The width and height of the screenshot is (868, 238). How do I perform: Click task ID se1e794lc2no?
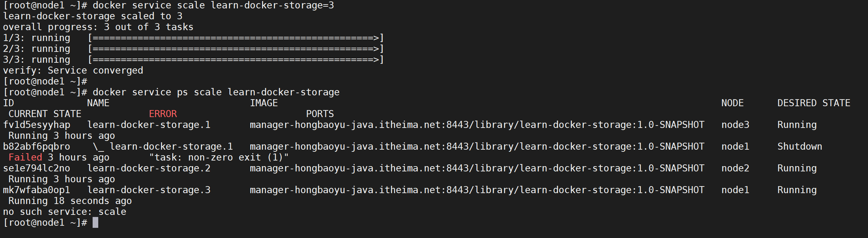coord(36,168)
